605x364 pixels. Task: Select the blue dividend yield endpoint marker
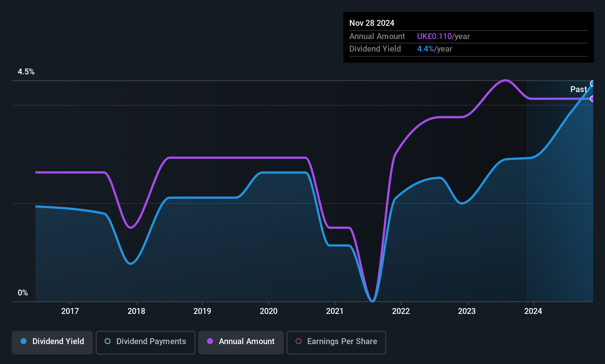(x=592, y=84)
